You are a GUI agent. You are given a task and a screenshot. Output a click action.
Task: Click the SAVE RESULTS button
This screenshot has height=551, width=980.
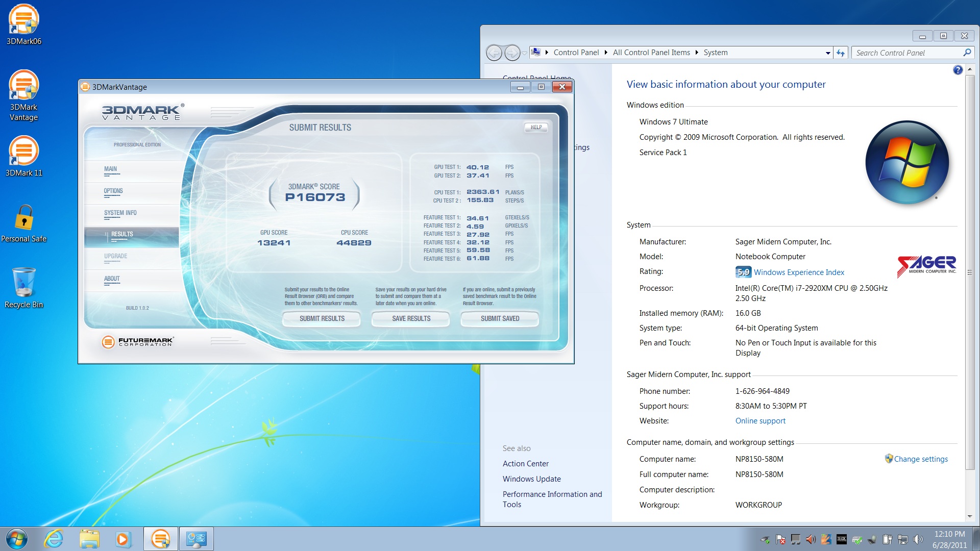[411, 318]
